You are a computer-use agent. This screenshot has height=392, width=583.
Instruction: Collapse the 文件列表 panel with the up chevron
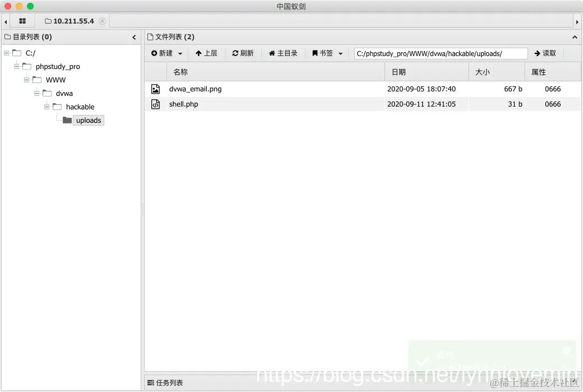click(x=574, y=37)
